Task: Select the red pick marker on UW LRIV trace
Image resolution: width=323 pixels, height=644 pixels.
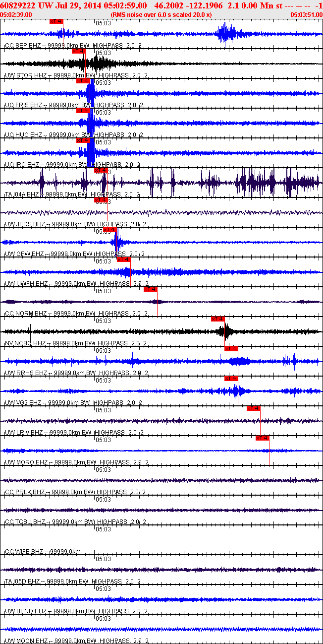Action: 254,408
